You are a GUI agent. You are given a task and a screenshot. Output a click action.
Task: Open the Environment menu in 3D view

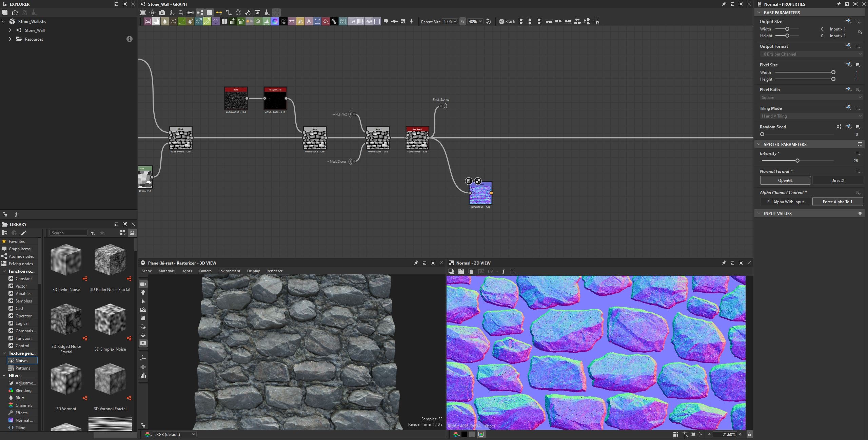click(x=229, y=271)
